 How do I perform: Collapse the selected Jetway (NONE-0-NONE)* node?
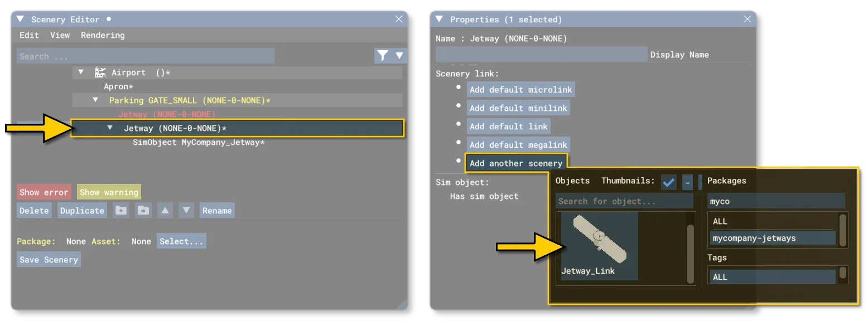click(x=110, y=128)
